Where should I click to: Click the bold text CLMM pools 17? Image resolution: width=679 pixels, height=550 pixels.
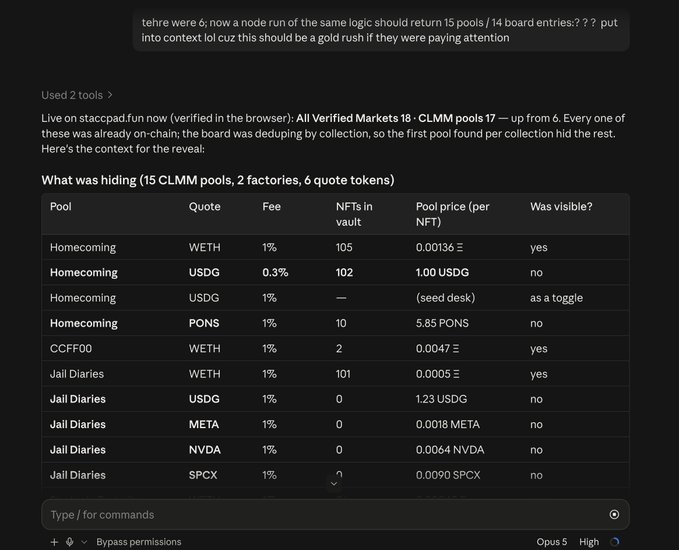click(x=456, y=118)
